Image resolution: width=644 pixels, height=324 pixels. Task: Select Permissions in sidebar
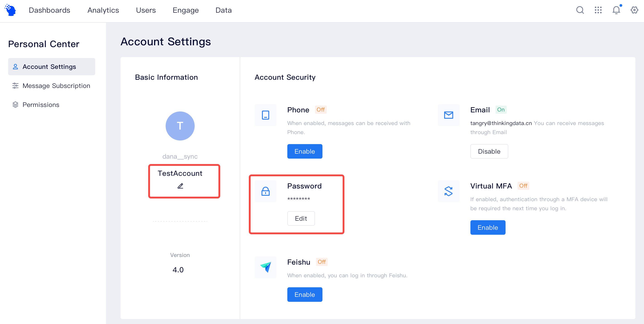(52, 105)
